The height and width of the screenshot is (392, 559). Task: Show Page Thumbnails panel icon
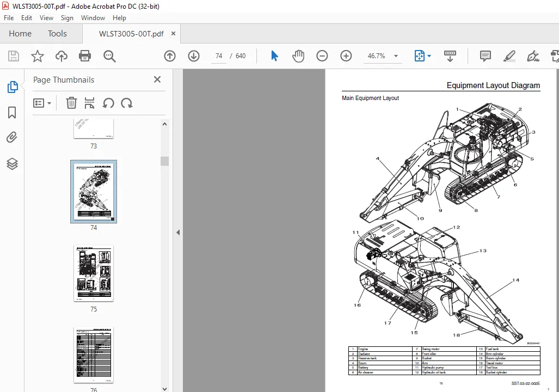pos(13,86)
